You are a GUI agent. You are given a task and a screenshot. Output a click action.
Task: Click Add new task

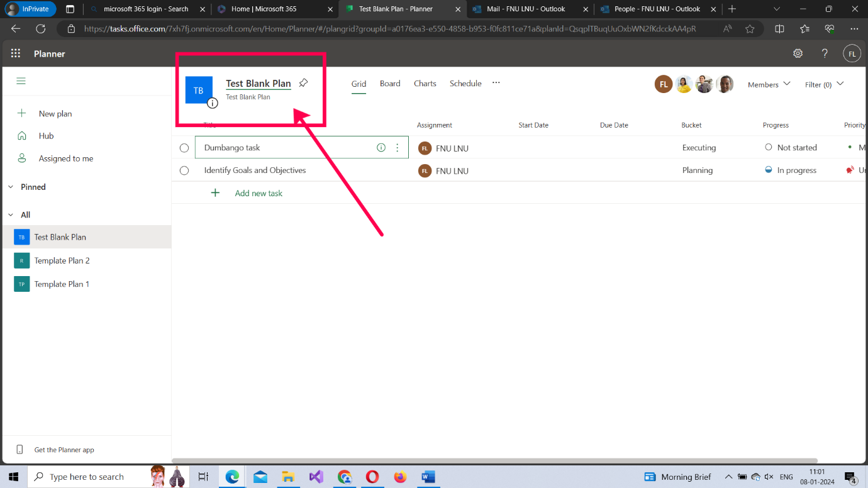point(259,193)
